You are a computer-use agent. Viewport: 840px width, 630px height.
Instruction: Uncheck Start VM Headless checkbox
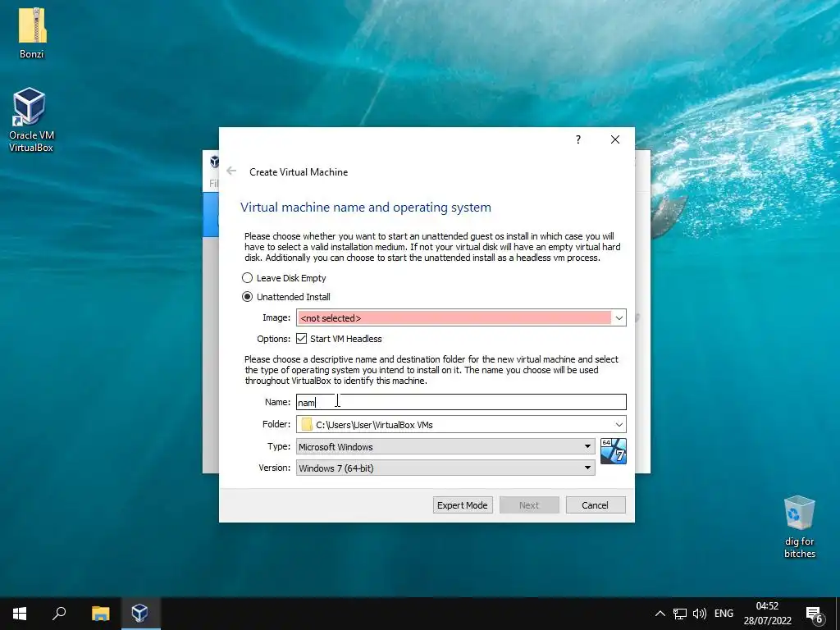(302, 339)
